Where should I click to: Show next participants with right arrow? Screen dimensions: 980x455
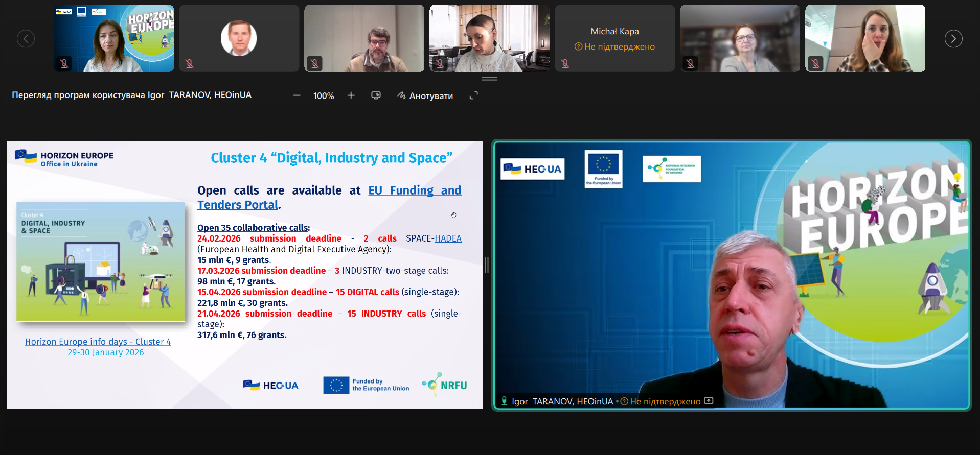tap(953, 39)
